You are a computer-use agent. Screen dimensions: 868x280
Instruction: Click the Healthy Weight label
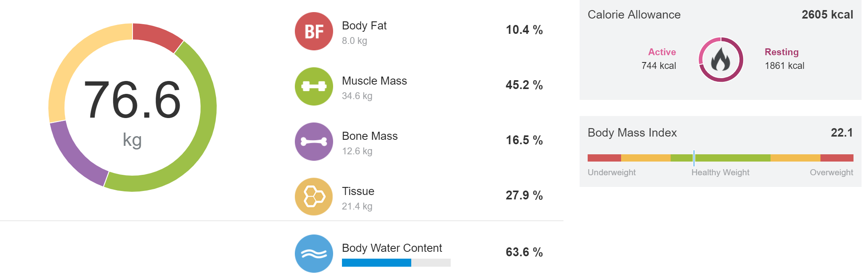[x=720, y=172]
